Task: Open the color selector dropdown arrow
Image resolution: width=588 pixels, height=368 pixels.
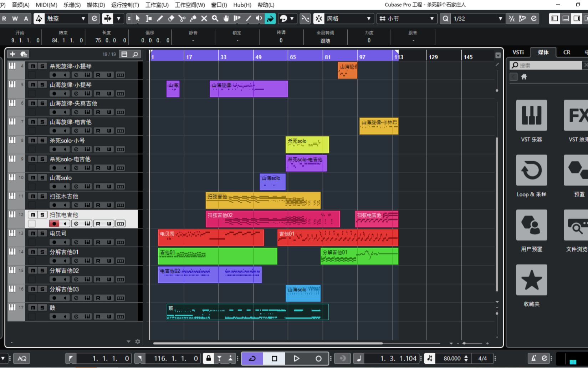Action: click(x=292, y=19)
